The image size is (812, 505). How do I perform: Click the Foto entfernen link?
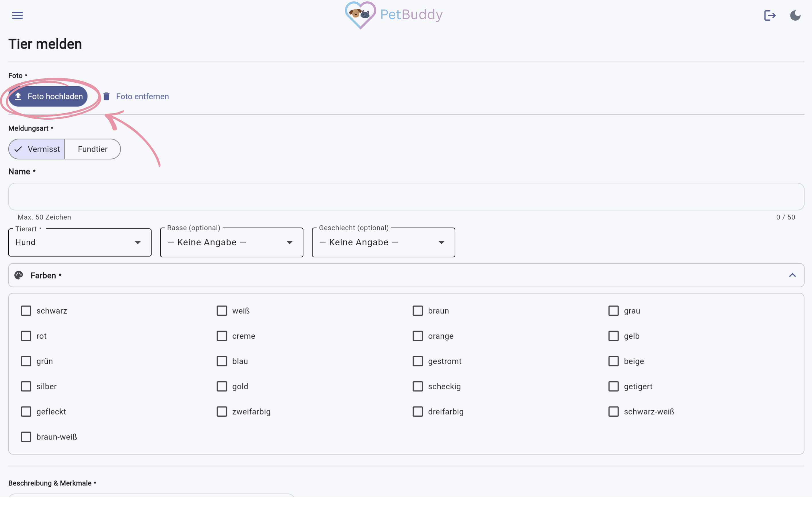pos(142,96)
